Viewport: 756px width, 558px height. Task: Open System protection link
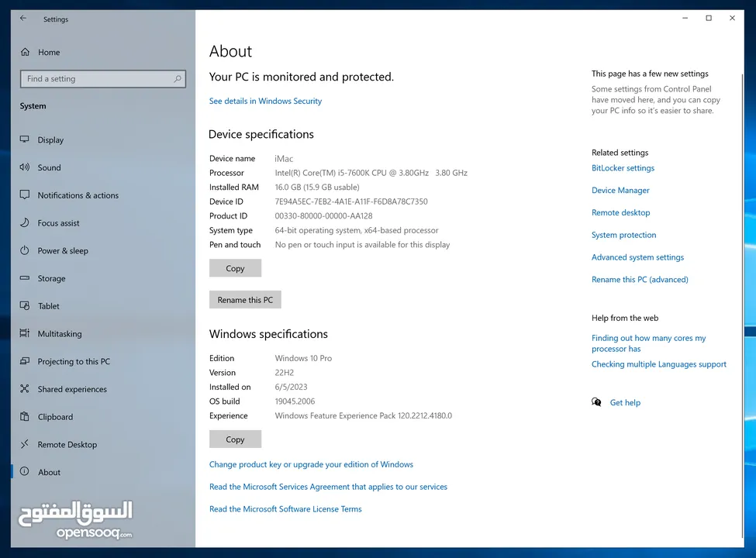(624, 235)
